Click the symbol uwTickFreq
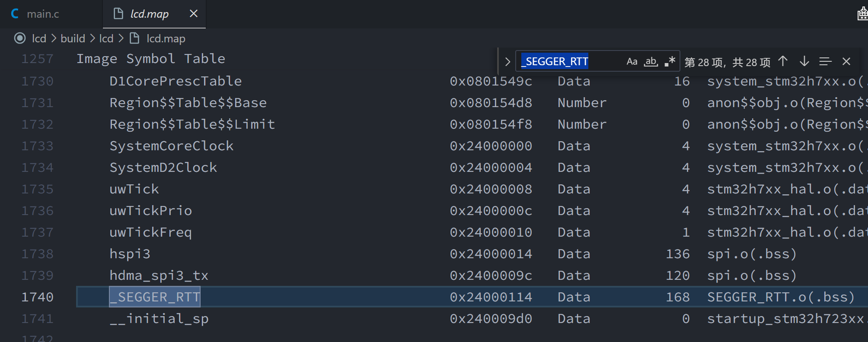The image size is (868, 342). [151, 232]
